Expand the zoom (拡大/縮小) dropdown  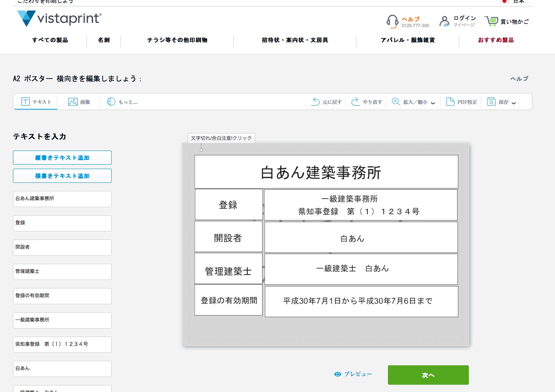tap(432, 103)
